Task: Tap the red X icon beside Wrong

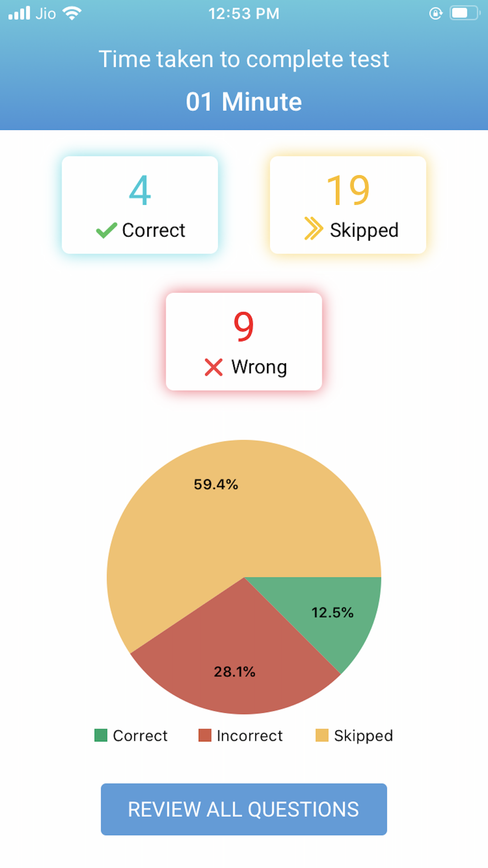Action: (214, 367)
